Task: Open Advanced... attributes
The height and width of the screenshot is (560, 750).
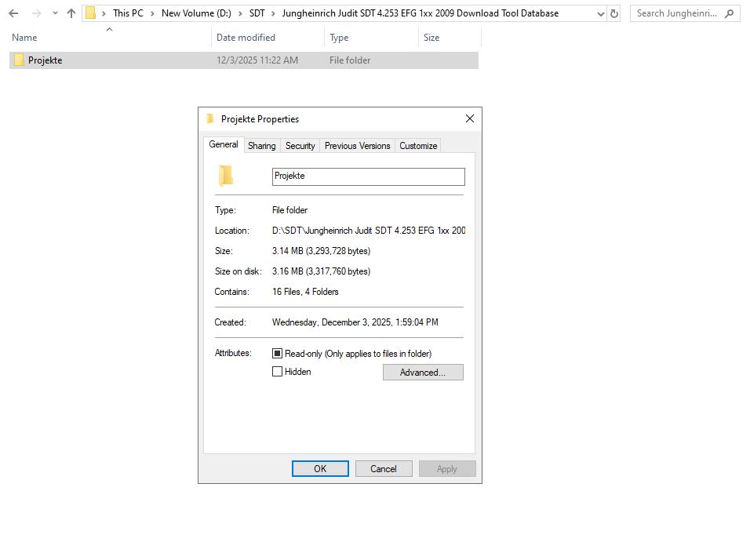Action: click(423, 373)
